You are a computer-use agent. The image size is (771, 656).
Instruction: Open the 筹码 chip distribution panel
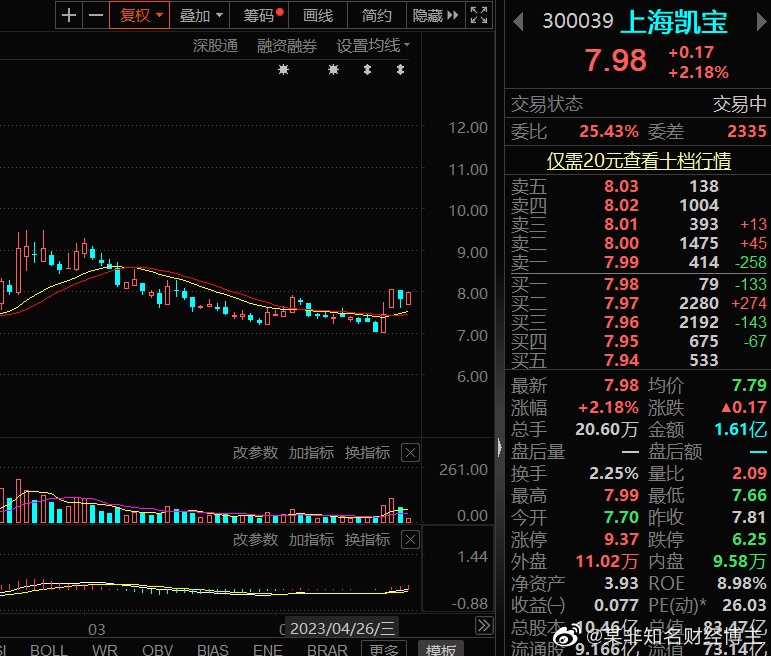pos(259,15)
